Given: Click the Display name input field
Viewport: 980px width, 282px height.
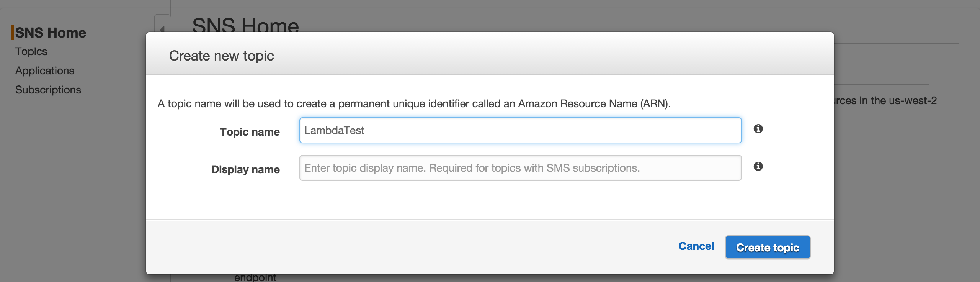Looking at the screenshot, I should [520, 168].
